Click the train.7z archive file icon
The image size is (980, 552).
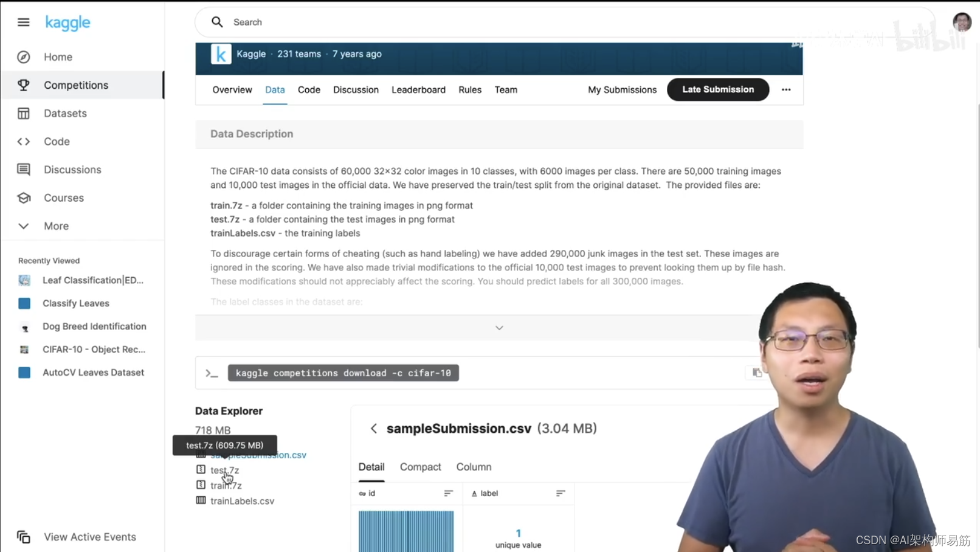[x=201, y=485]
